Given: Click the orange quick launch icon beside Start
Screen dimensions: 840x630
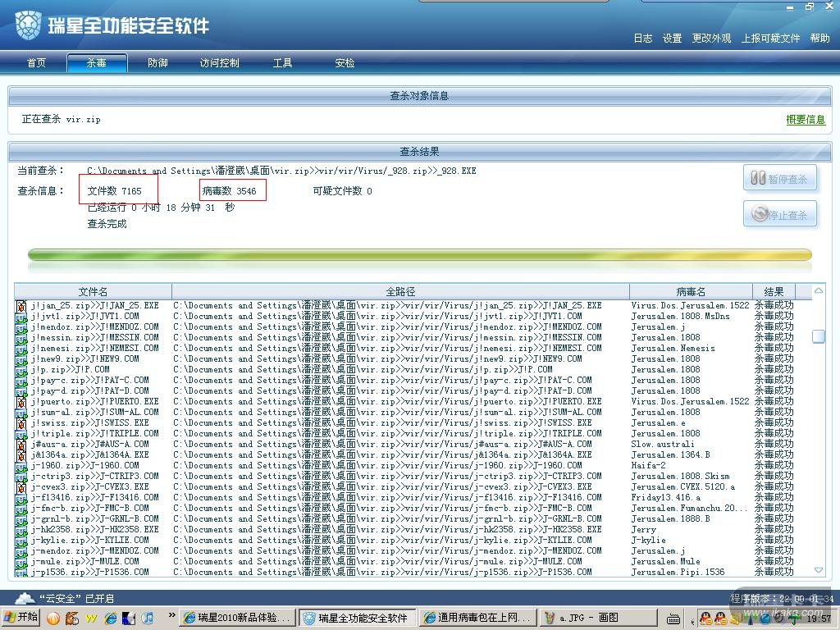Looking at the screenshot, I should (x=53, y=619).
